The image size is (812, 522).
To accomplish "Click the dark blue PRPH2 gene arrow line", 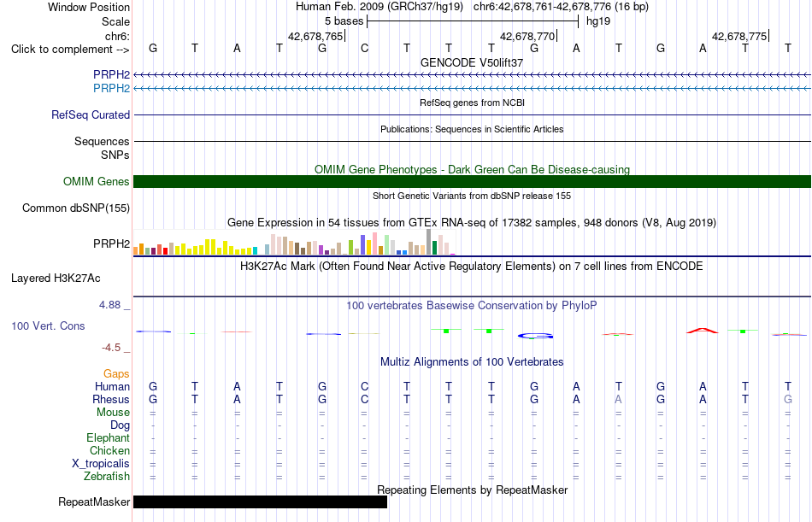I will [x=472, y=75].
